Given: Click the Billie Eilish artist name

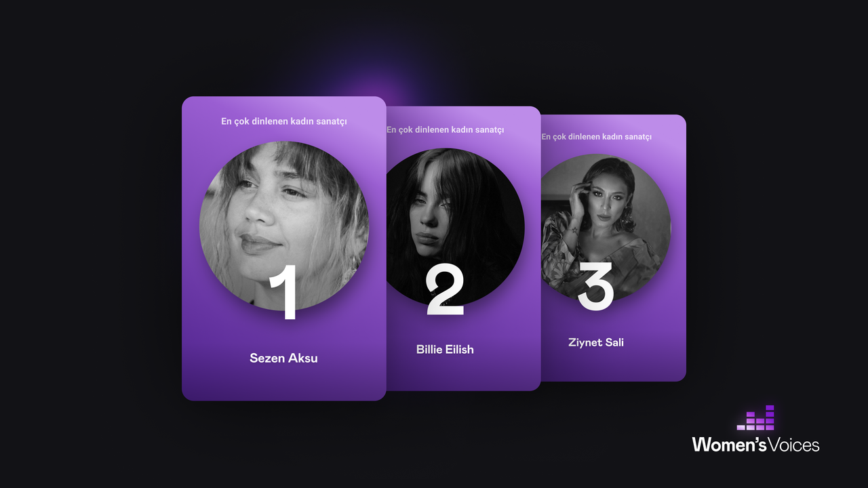Looking at the screenshot, I should point(445,350).
